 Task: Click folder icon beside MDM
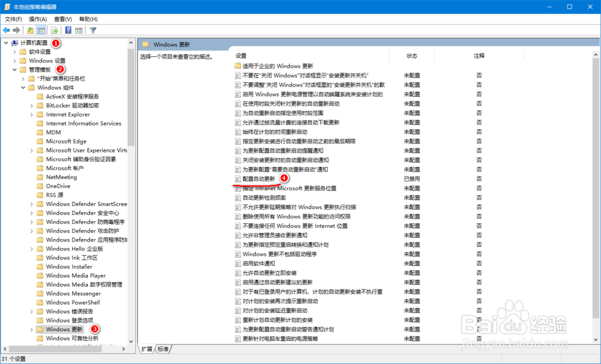[40, 133]
